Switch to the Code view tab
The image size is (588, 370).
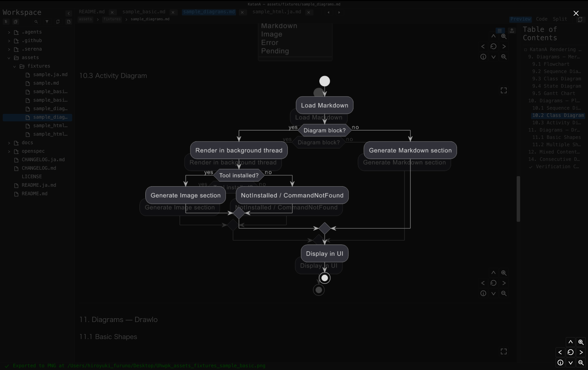541,19
